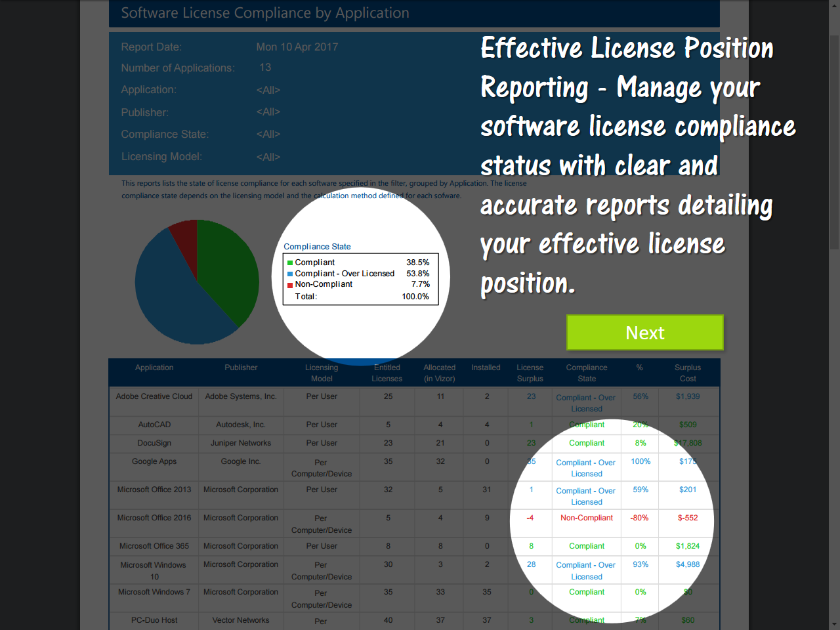Click scrollbar up arrow at top right
The image size is (840, 630).
click(834, 5)
